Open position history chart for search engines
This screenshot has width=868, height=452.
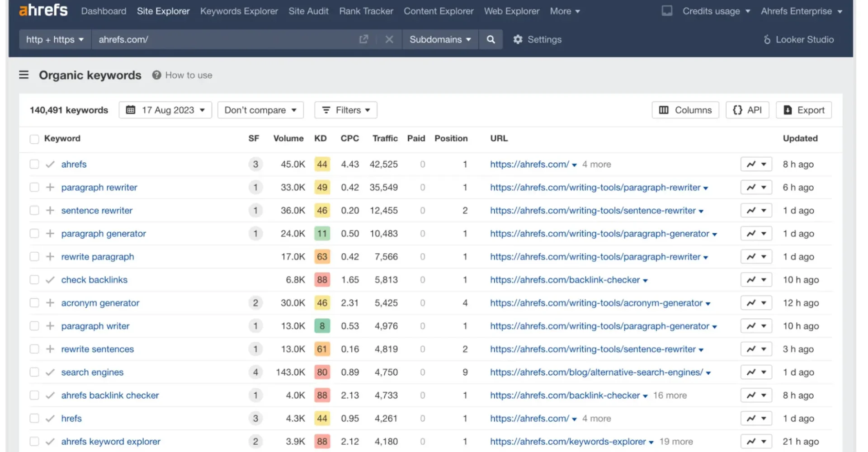756,372
